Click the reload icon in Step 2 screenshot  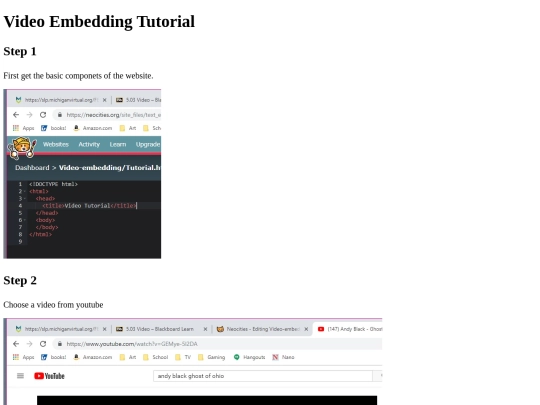pyautogui.click(x=43, y=344)
